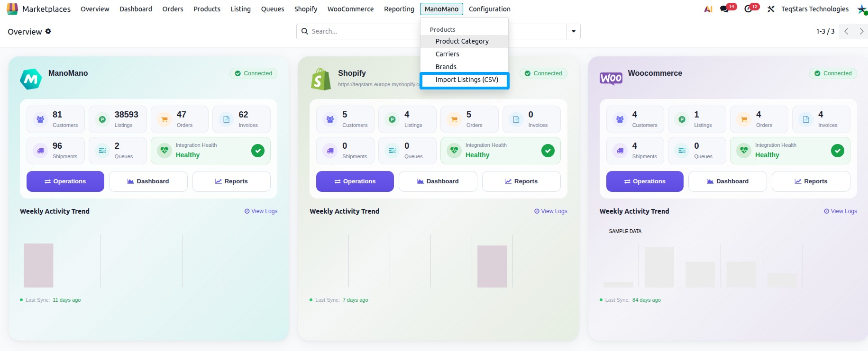Screen dimensions: 868x351
Task: Open the Overview settings gear icon
Action: coord(48,31)
